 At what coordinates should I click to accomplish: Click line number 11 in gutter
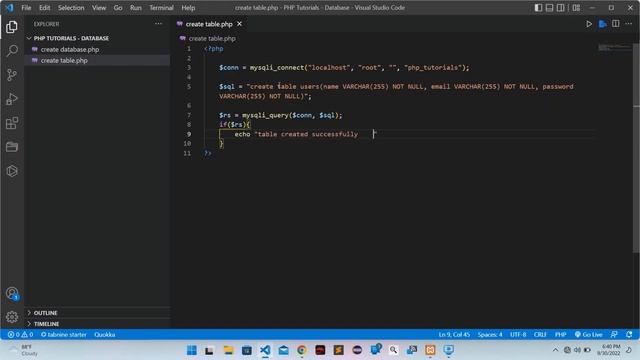[x=187, y=153]
